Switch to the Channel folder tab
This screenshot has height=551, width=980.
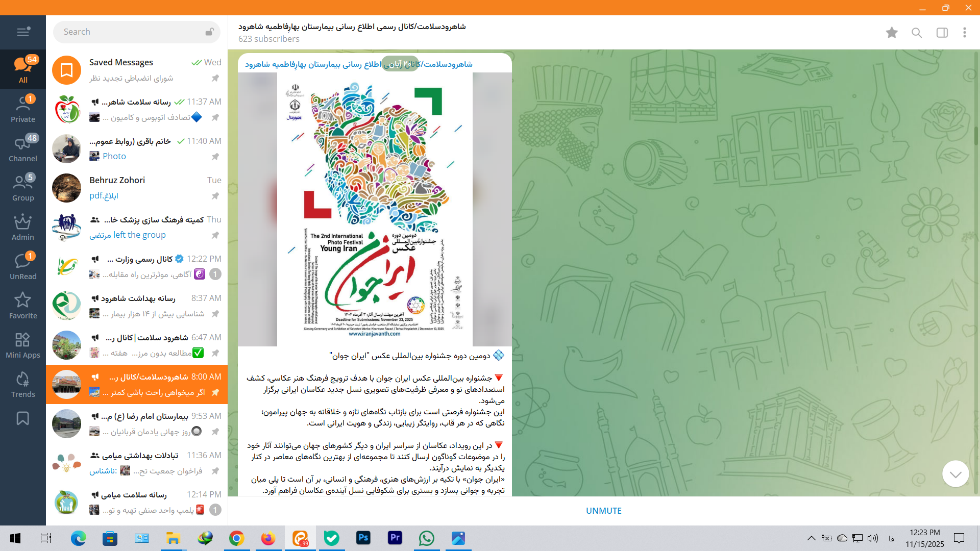(23, 149)
